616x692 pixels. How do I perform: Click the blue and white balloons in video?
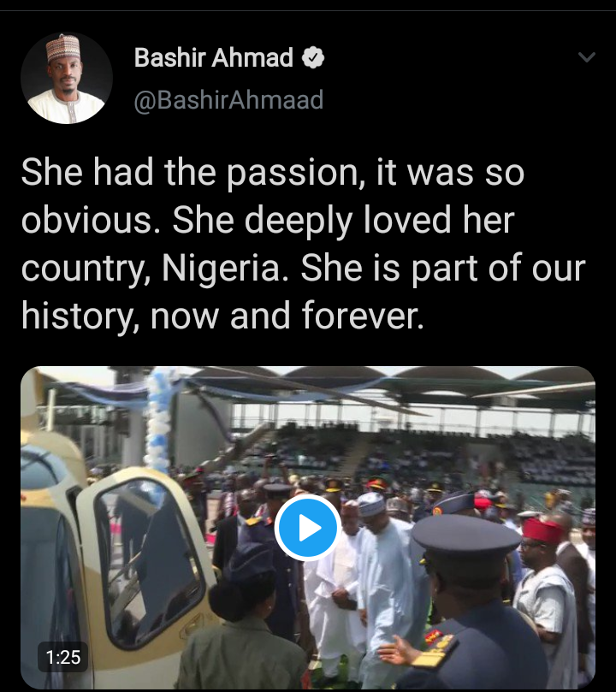[158, 419]
